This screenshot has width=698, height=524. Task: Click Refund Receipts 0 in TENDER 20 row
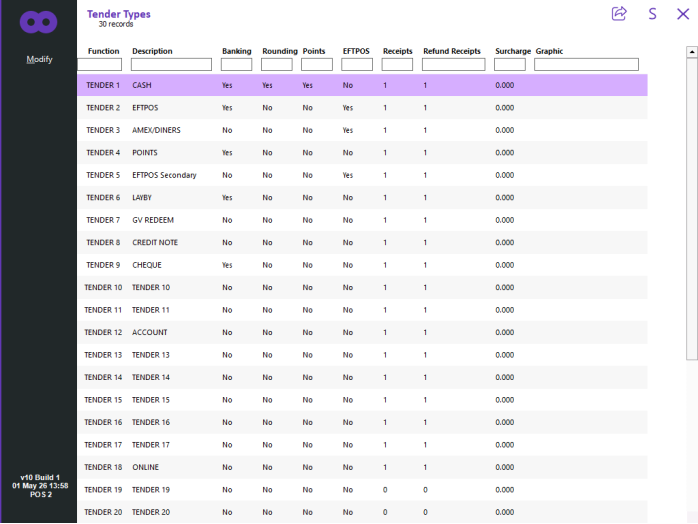(x=425, y=512)
